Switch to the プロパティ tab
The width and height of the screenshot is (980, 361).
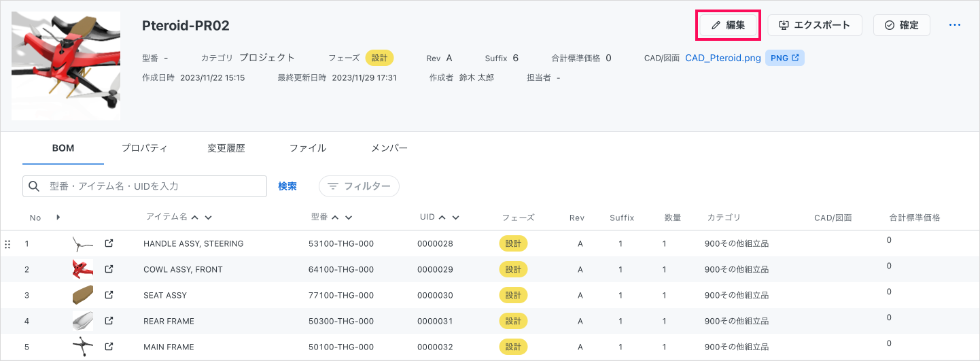[144, 148]
